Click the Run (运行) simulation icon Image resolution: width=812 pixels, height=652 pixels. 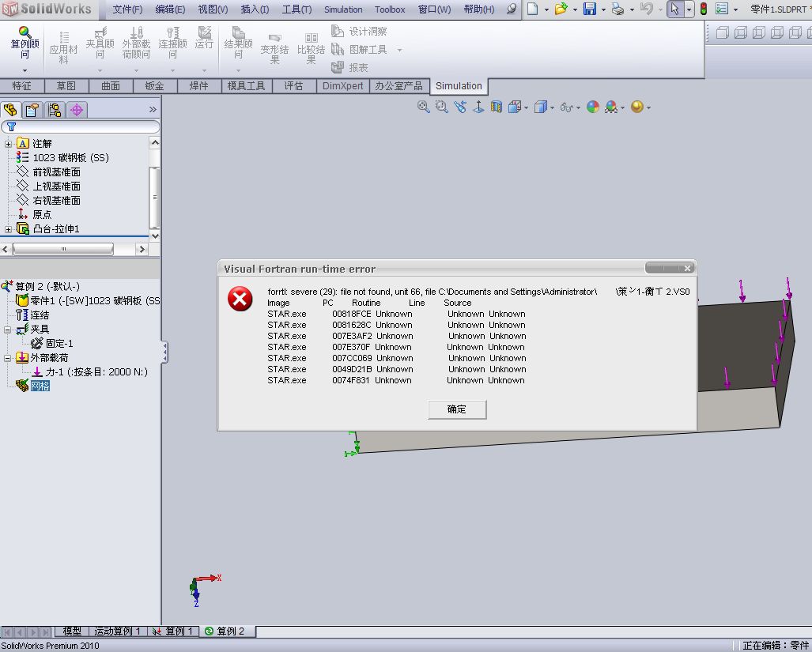pos(204,37)
